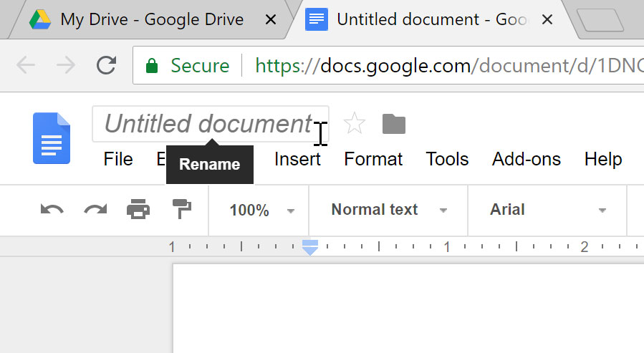This screenshot has width=644, height=353.
Task: Click the blue ruler indent marker
Action: pos(309,248)
